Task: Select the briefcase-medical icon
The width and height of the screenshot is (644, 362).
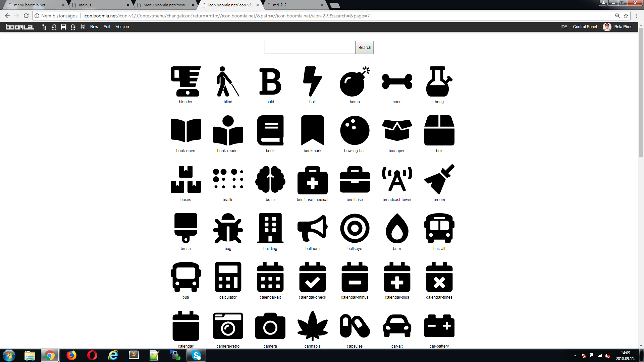Action: (313, 180)
